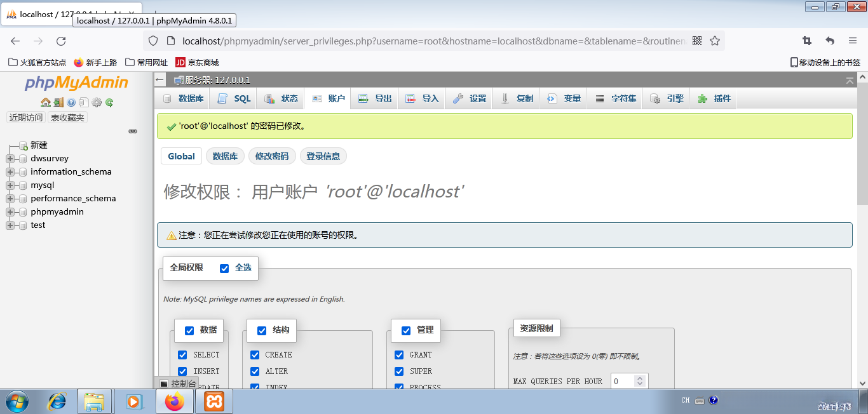Launch Internet Explorer from taskbar
Image resolution: width=868 pixels, height=414 pixels.
(x=57, y=401)
